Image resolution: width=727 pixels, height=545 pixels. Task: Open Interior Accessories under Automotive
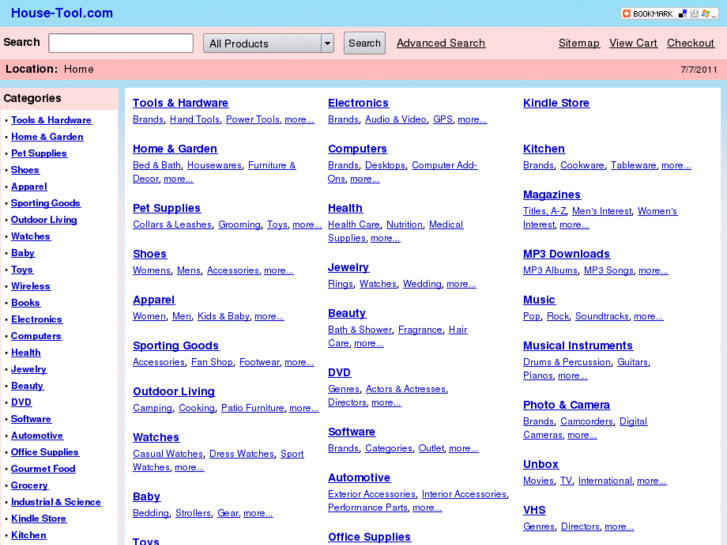[x=464, y=495]
